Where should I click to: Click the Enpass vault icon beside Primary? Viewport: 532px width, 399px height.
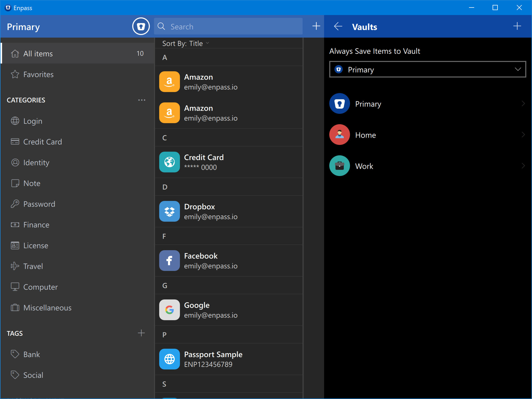pos(141,26)
